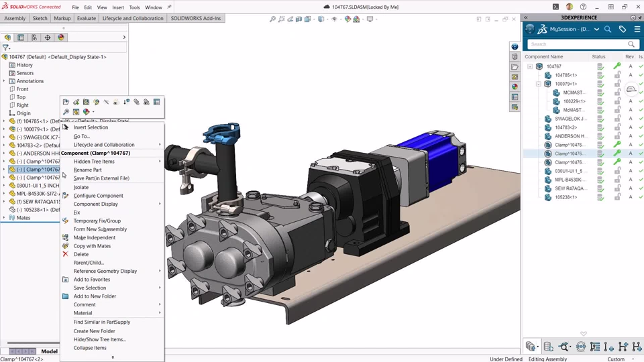Toggle green key on highlighted Clamp^10476 row
The width and height of the screenshot is (644, 362).
617,153
